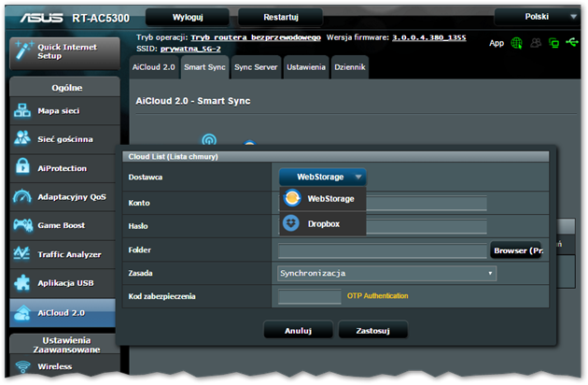The height and width of the screenshot is (385, 588).
Task: Switch to the Smart Sync tab
Action: pyautogui.click(x=204, y=67)
